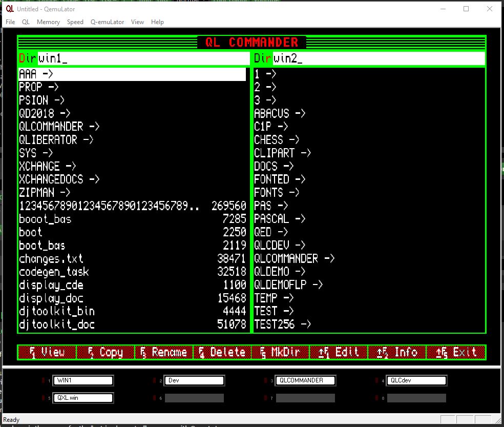Image resolution: width=504 pixels, height=427 pixels.
Task: Select the ZIPMAN directory entry
Action: (132, 193)
